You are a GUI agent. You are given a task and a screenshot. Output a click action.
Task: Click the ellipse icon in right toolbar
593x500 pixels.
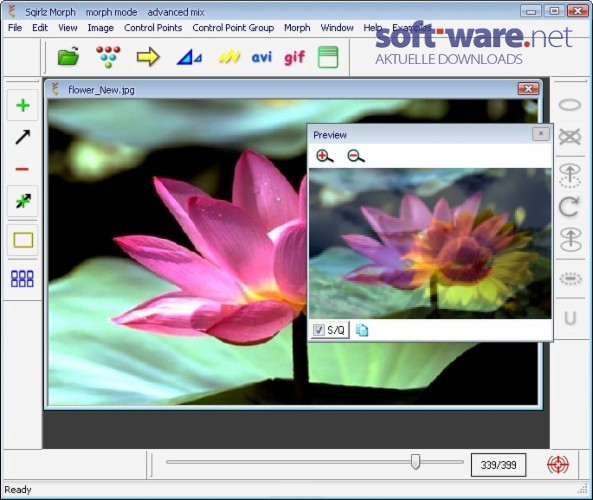click(x=570, y=105)
